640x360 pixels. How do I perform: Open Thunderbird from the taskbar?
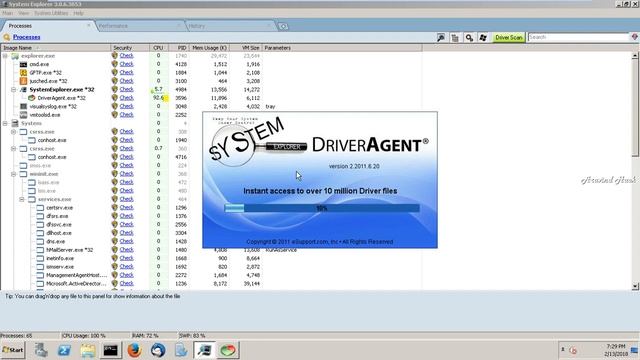coord(158,350)
